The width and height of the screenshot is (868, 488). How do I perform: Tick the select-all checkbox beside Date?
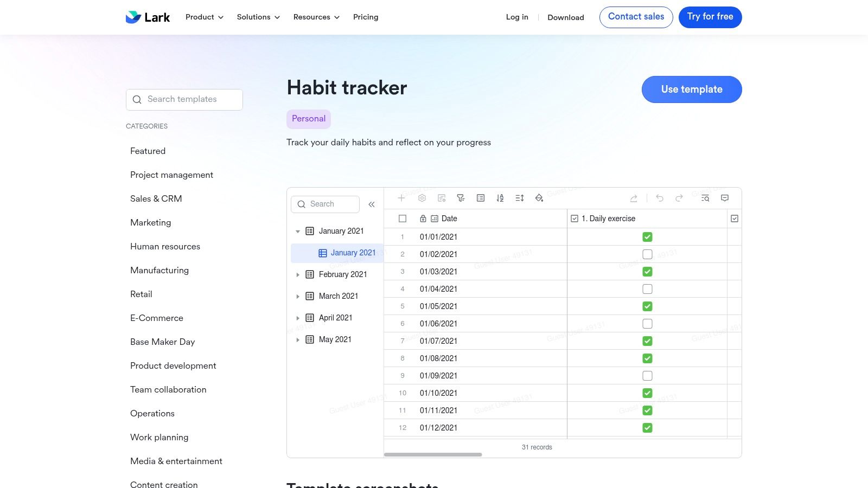403,219
